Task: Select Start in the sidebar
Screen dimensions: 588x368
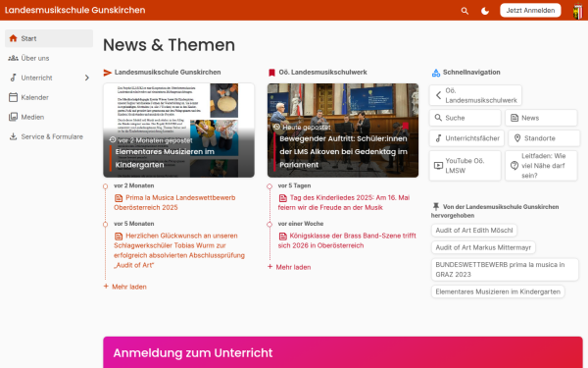Action: pos(49,38)
